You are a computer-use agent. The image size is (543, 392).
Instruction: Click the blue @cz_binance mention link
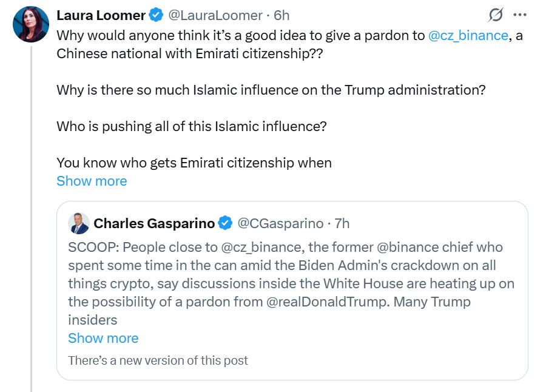(x=468, y=35)
